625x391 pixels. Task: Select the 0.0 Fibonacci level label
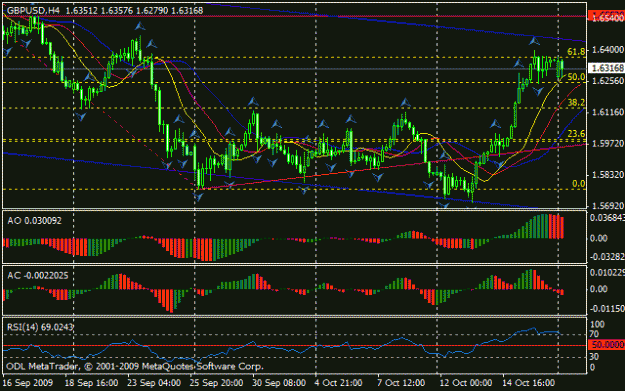pyautogui.click(x=578, y=184)
